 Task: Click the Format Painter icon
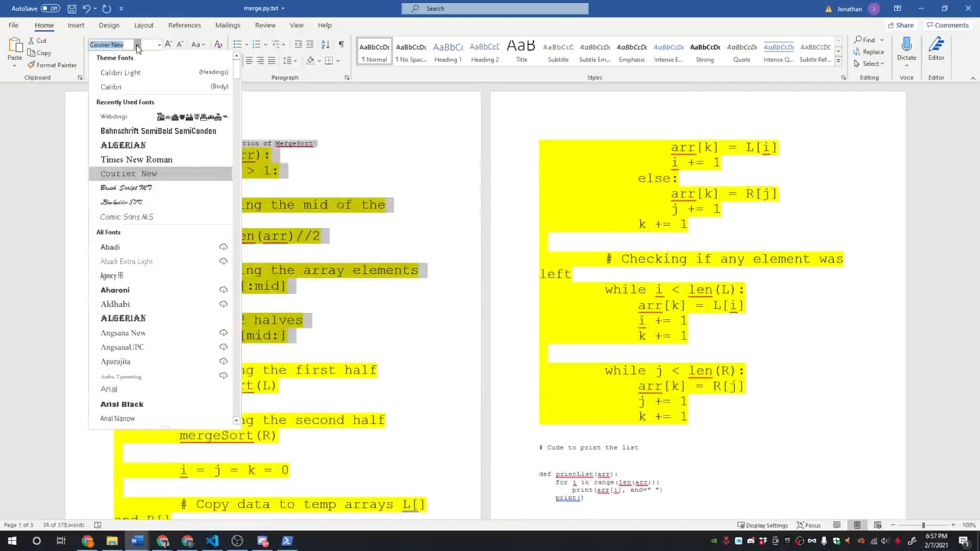click(31, 65)
